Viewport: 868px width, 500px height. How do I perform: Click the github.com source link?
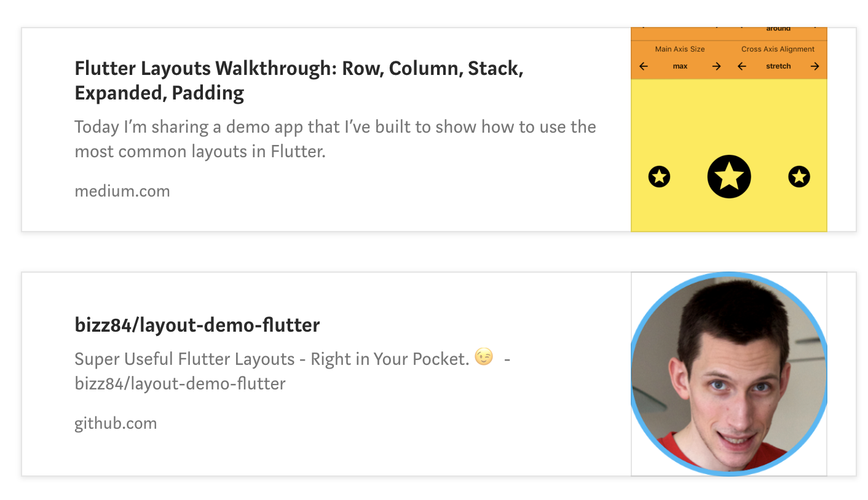(x=116, y=423)
